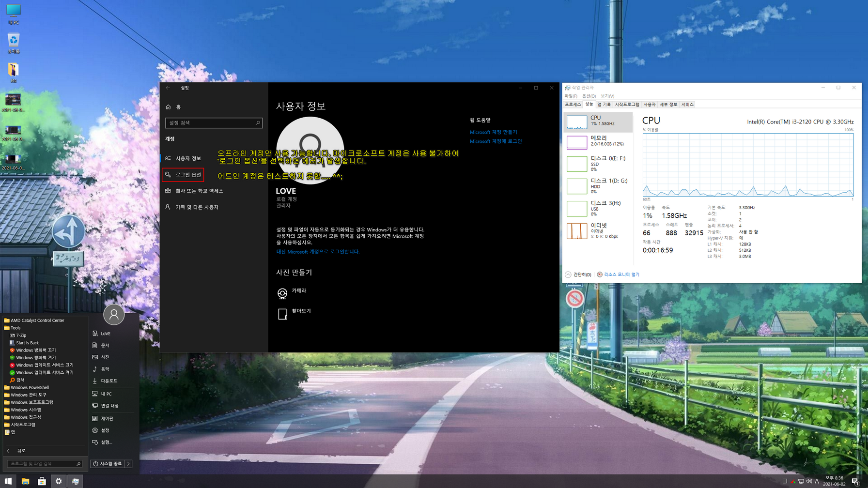This screenshot has height=488, width=868.
Task: Click the Settings back arrow
Action: 168,88
